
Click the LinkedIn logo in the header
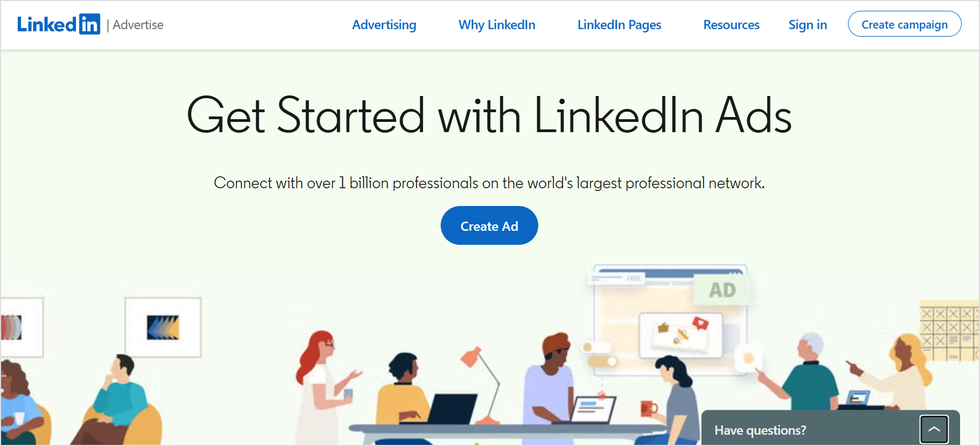59,24
